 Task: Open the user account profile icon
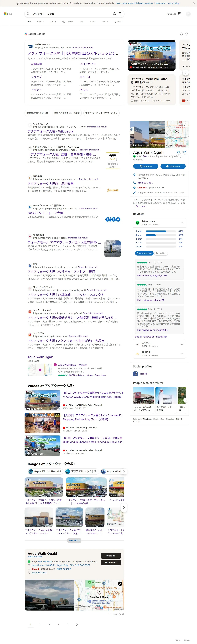pyautogui.click(x=188, y=14)
